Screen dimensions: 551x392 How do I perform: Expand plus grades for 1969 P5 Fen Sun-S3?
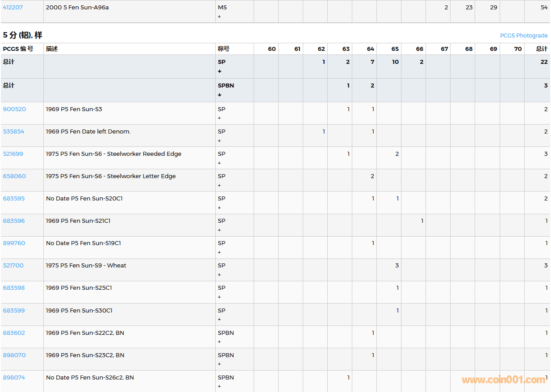[x=219, y=118]
